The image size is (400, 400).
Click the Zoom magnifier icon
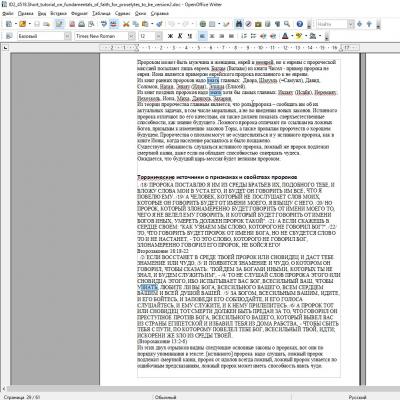(x=287, y=24)
